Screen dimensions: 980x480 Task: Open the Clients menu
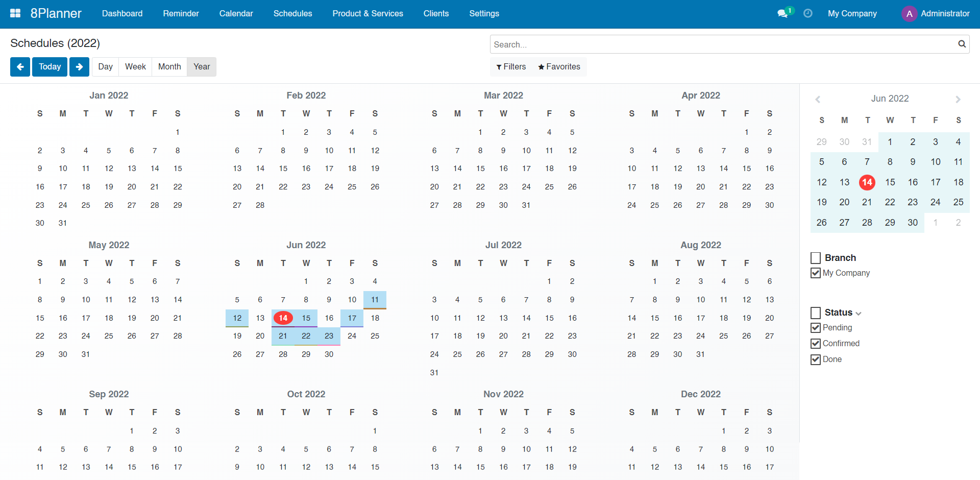436,14
